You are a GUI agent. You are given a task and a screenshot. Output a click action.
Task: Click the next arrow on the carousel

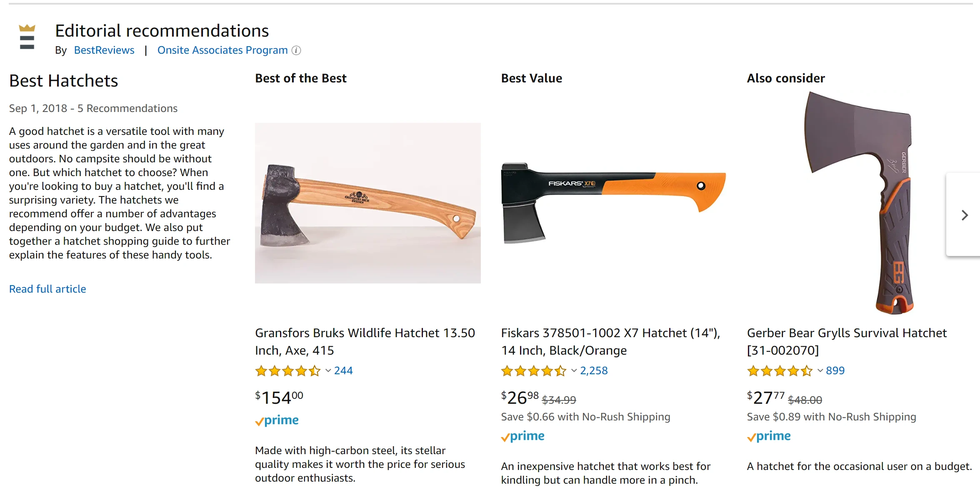click(x=964, y=215)
